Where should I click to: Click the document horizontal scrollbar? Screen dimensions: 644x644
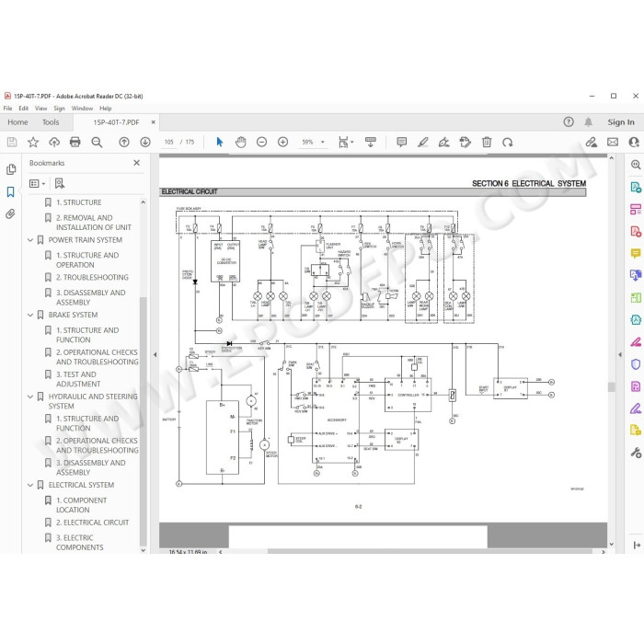click(x=430, y=552)
